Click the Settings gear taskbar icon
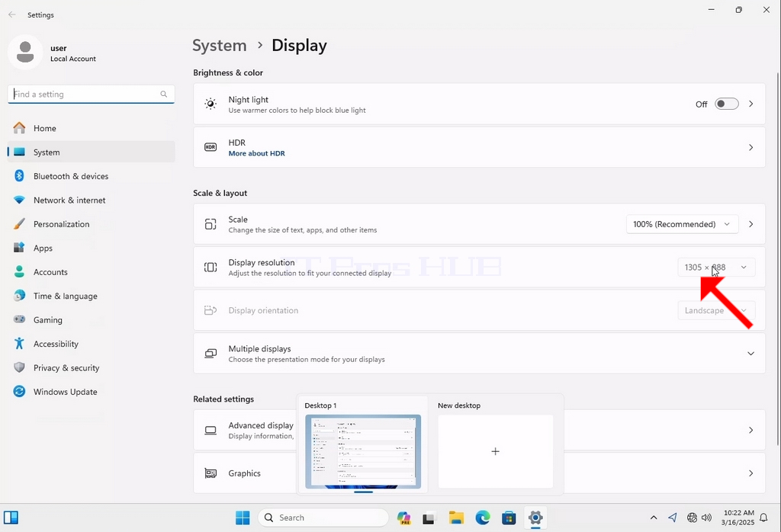781x532 pixels. (x=535, y=518)
